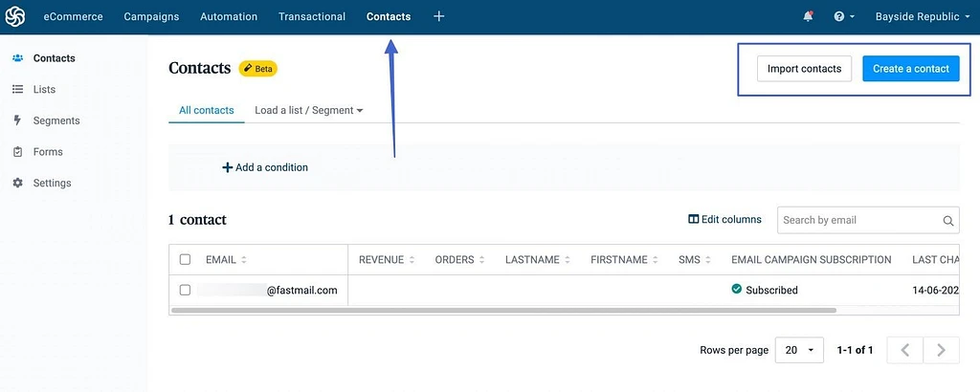The image size is (980, 392).
Task: Click the Search by email field
Action: [x=868, y=220]
